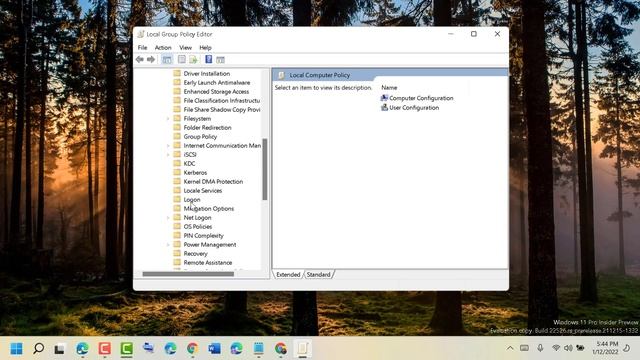The height and width of the screenshot is (360, 640).
Task: Open the Action menu
Action: click(x=163, y=48)
